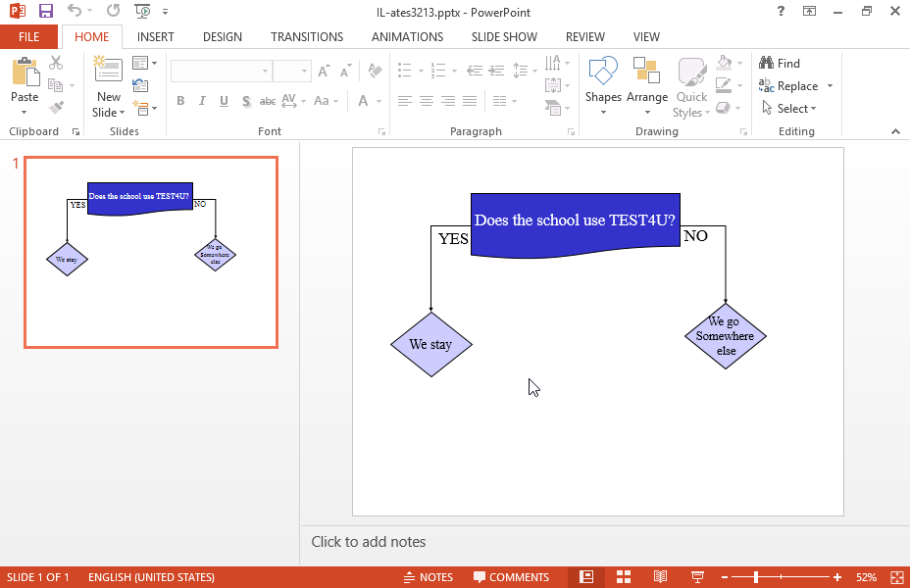Align text left

(405, 101)
